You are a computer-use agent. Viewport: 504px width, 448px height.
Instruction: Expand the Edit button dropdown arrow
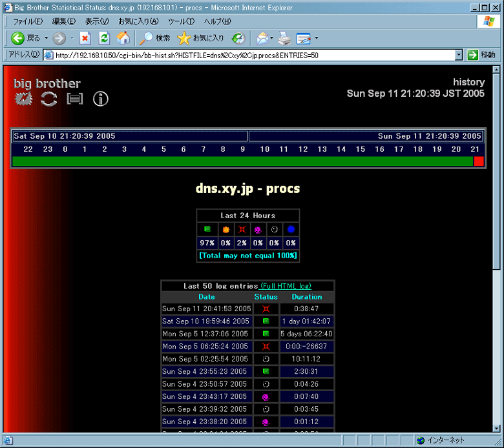317,38
